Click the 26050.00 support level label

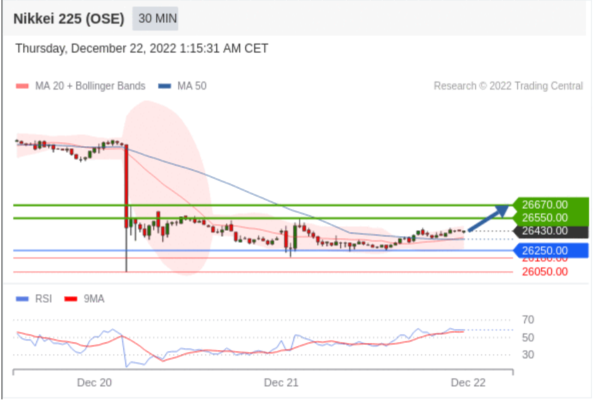[545, 272]
